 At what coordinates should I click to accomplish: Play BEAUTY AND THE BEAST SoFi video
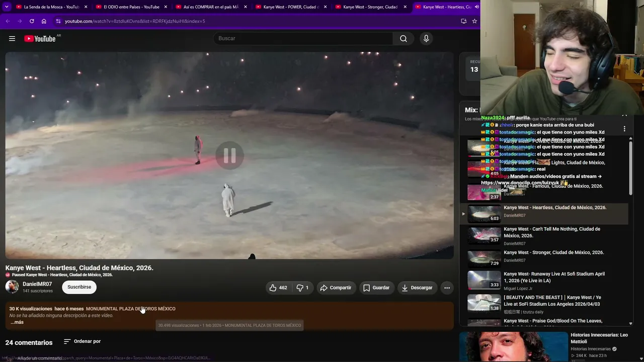point(552,301)
